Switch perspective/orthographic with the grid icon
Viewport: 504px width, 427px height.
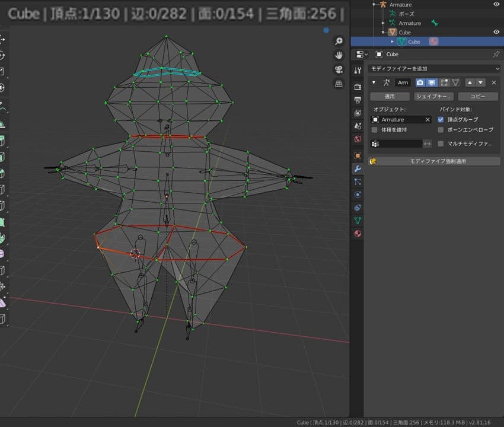339,84
